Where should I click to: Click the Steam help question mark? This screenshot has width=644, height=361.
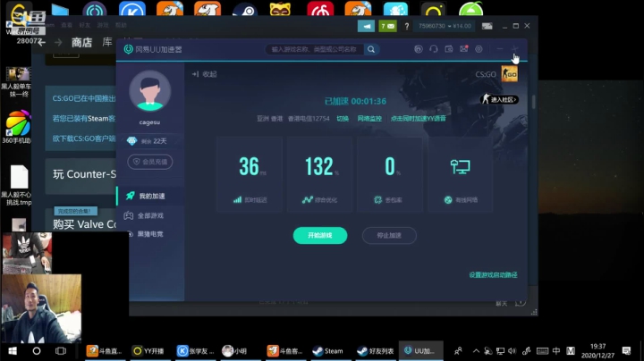pos(407,26)
